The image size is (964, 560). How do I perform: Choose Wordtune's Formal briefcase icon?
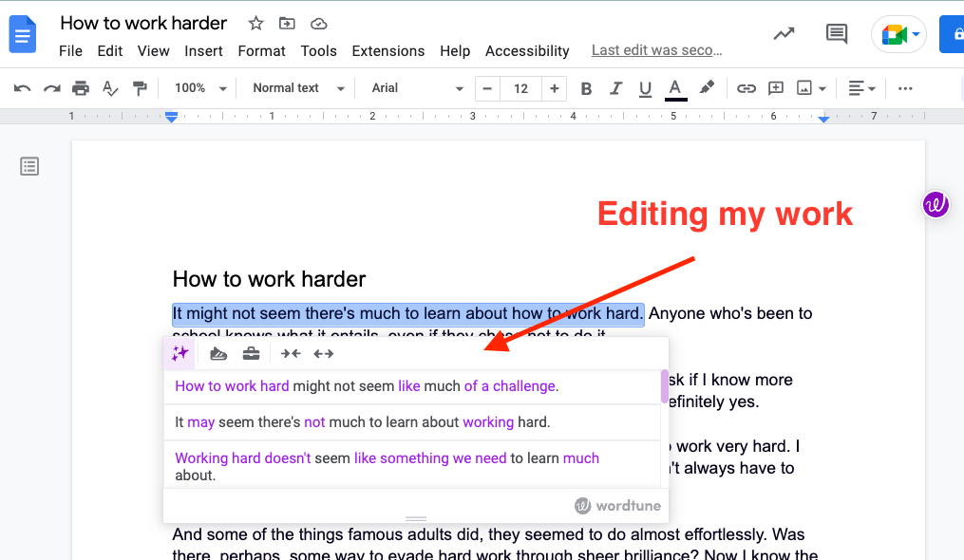[x=251, y=353]
